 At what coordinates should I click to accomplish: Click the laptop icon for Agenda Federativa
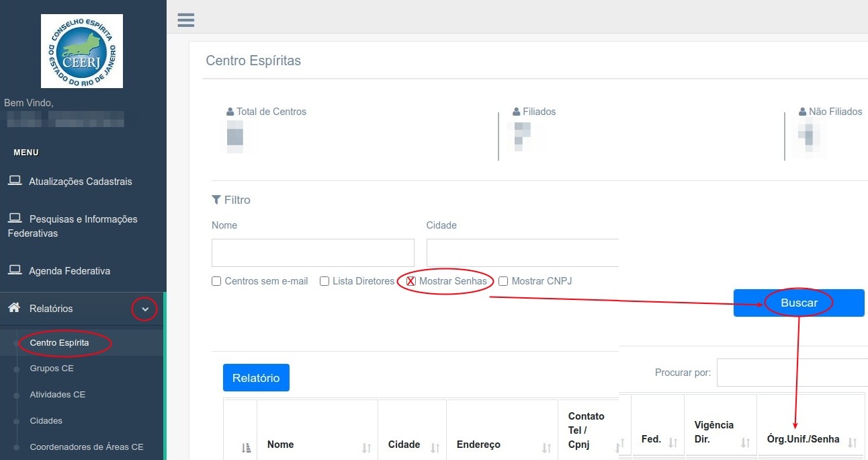point(15,270)
